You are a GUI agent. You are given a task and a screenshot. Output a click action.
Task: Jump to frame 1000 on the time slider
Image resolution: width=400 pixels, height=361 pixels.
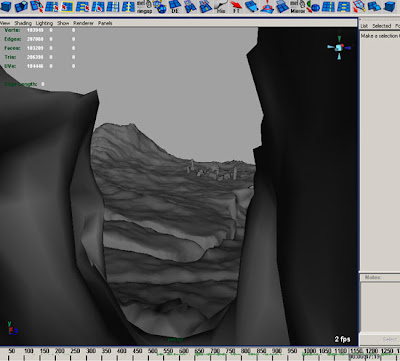coord(310,351)
